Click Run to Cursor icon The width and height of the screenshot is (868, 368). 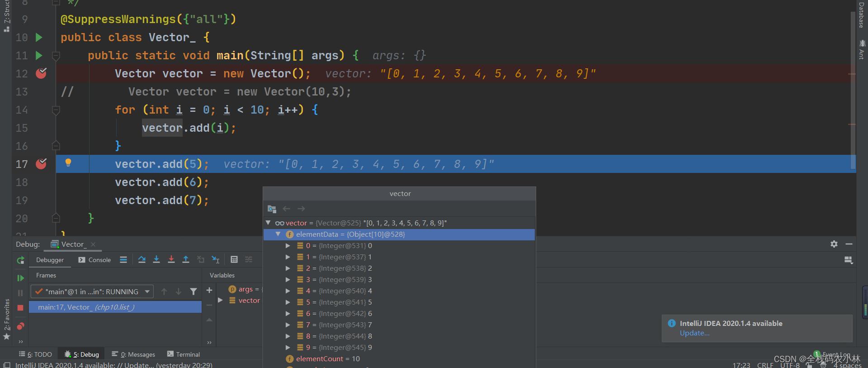(216, 259)
